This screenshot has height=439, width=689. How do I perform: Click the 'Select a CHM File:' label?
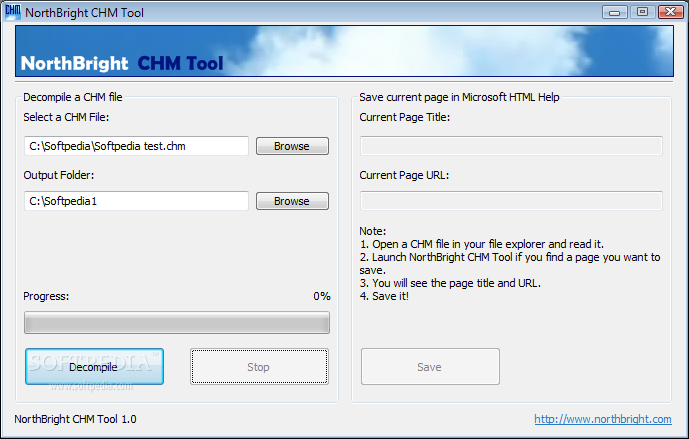coord(66,117)
